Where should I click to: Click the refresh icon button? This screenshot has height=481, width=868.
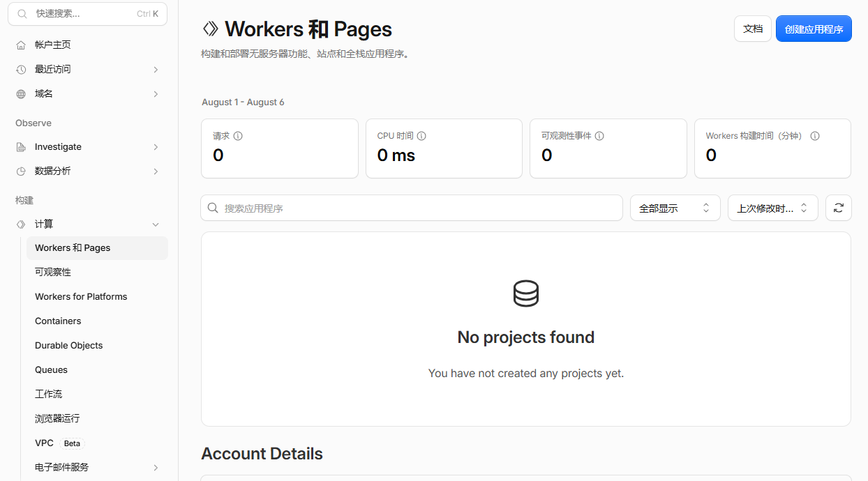pyautogui.click(x=838, y=208)
